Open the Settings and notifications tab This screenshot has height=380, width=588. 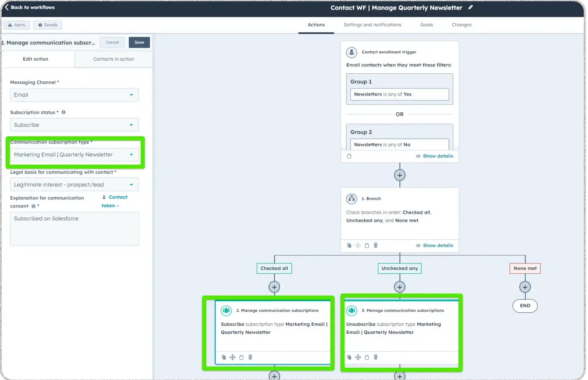(372, 25)
